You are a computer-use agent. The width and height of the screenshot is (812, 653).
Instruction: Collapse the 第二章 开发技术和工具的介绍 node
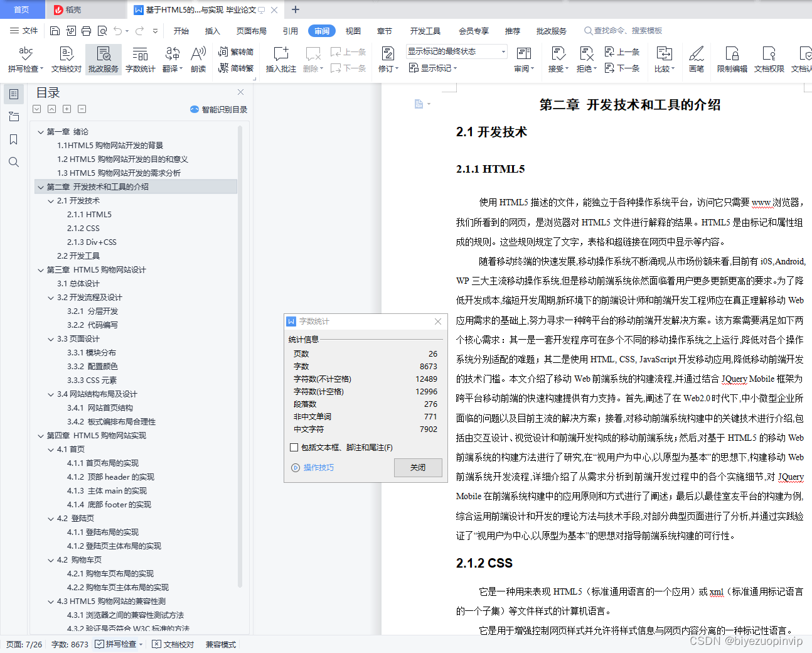click(41, 187)
